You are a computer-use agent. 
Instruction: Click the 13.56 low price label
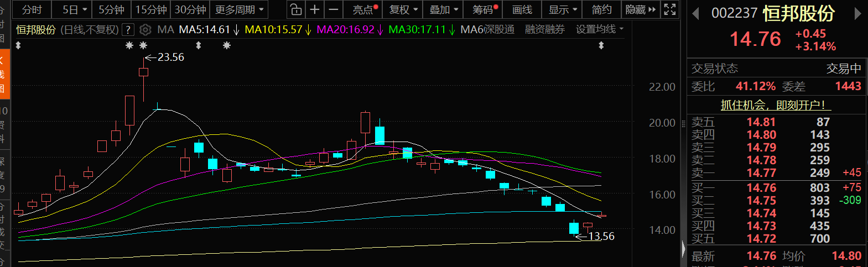[x=601, y=237]
